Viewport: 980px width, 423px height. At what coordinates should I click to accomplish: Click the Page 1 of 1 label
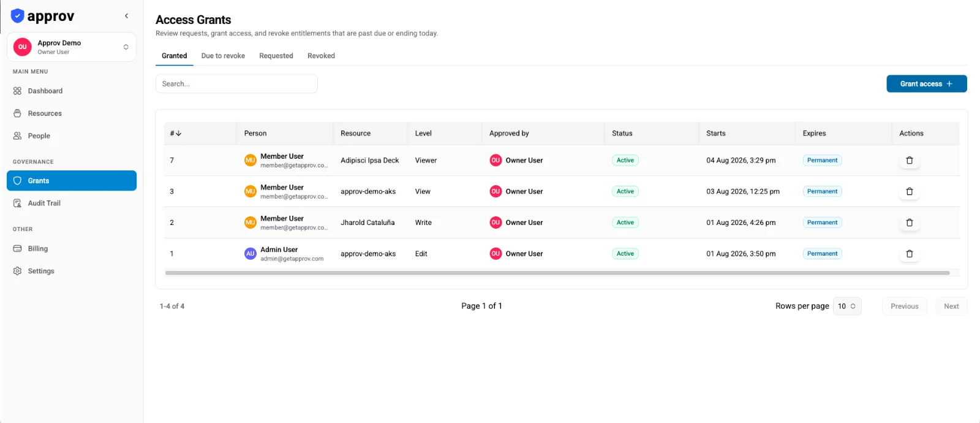(x=481, y=306)
